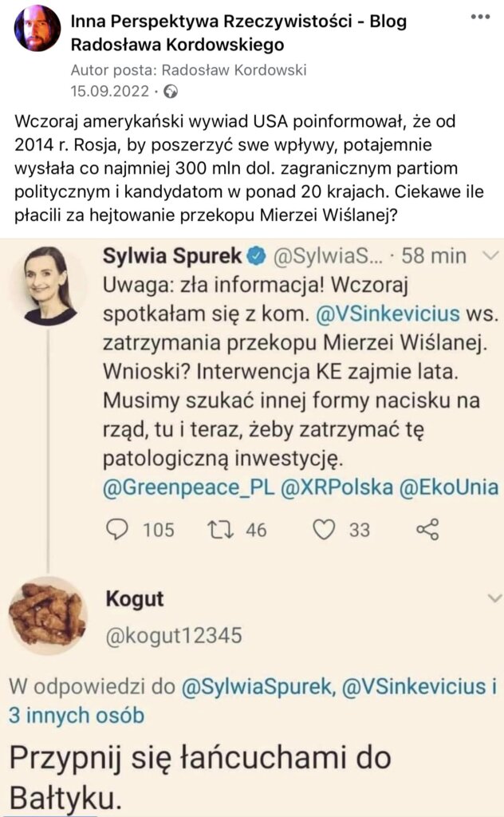
Task: Click Sylwia Spurek's blue verified badge
Action: coord(257,256)
